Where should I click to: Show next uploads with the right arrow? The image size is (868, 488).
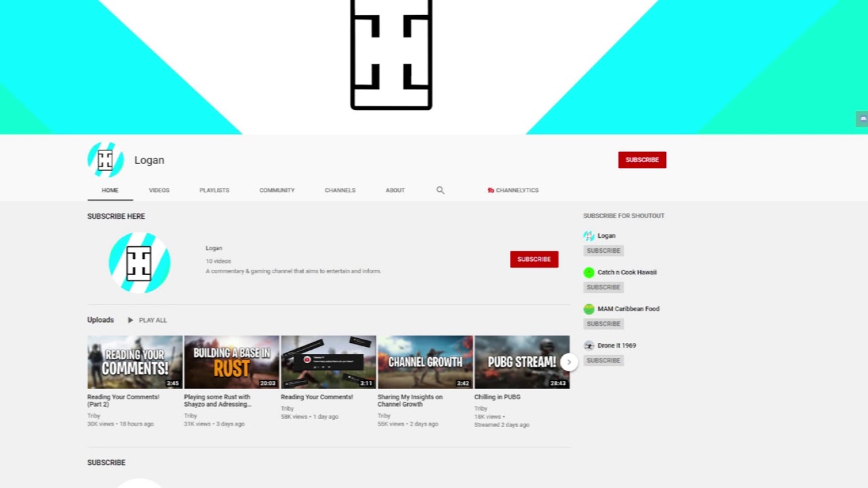click(x=569, y=362)
